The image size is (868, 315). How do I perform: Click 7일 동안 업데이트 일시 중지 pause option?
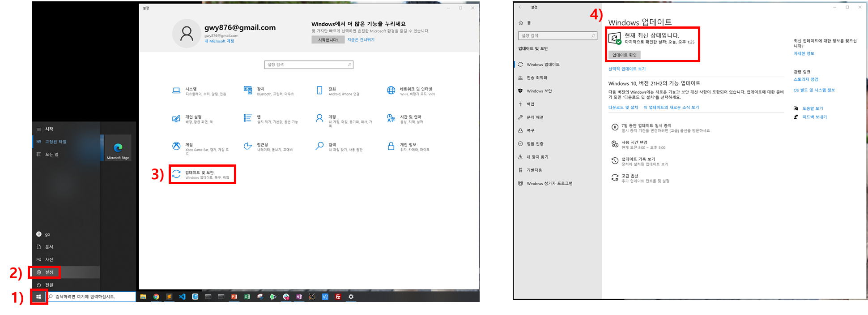coord(660,128)
